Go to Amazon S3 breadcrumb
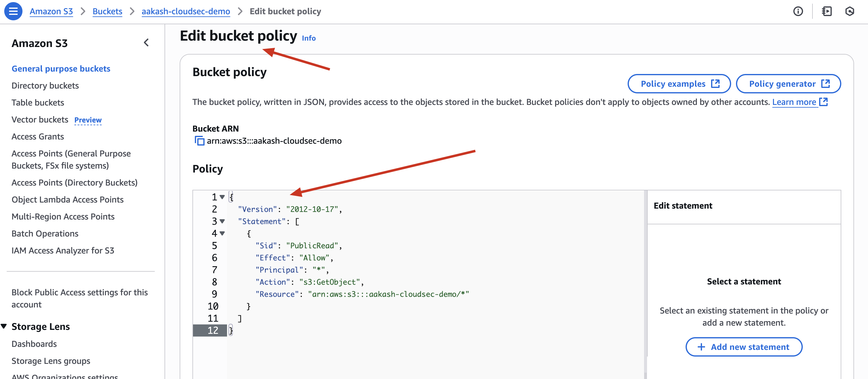This screenshot has height=379, width=868. coord(51,12)
